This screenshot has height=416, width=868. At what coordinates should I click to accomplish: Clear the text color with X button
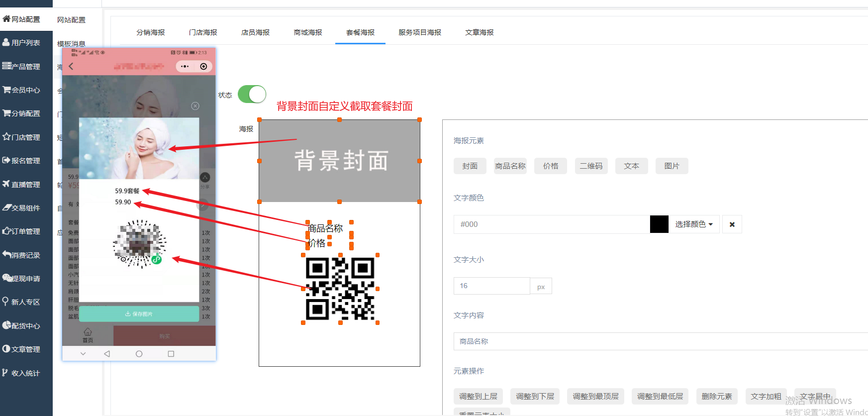pos(732,224)
